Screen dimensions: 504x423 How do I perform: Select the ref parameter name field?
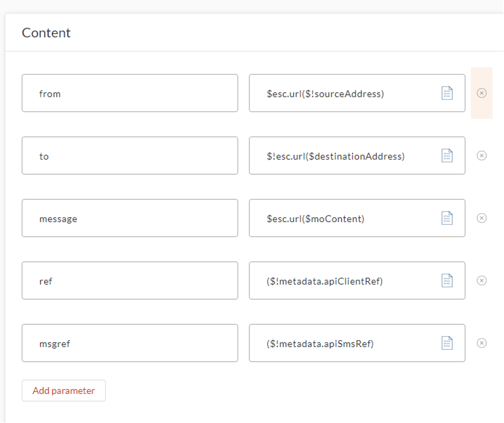[x=128, y=280]
